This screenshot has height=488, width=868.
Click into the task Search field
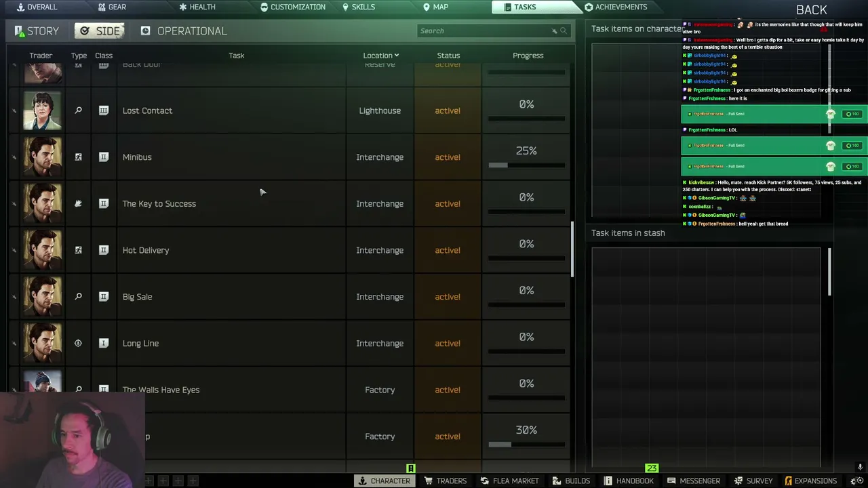tap(493, 30)
